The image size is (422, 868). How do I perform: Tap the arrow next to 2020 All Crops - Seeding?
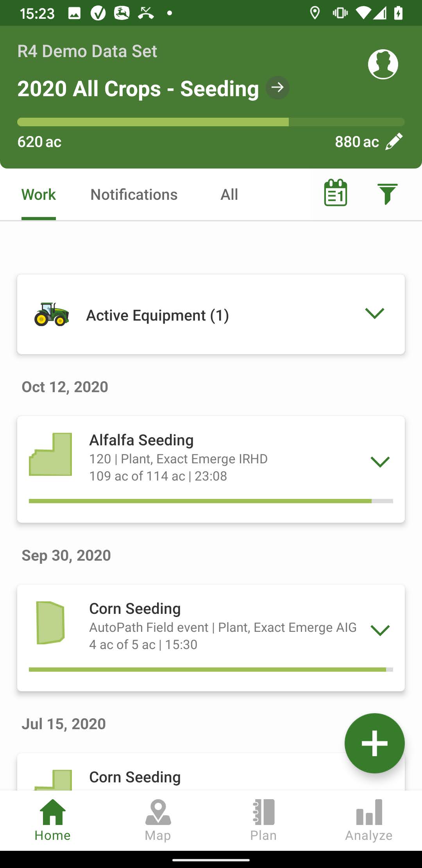(278, 88)
